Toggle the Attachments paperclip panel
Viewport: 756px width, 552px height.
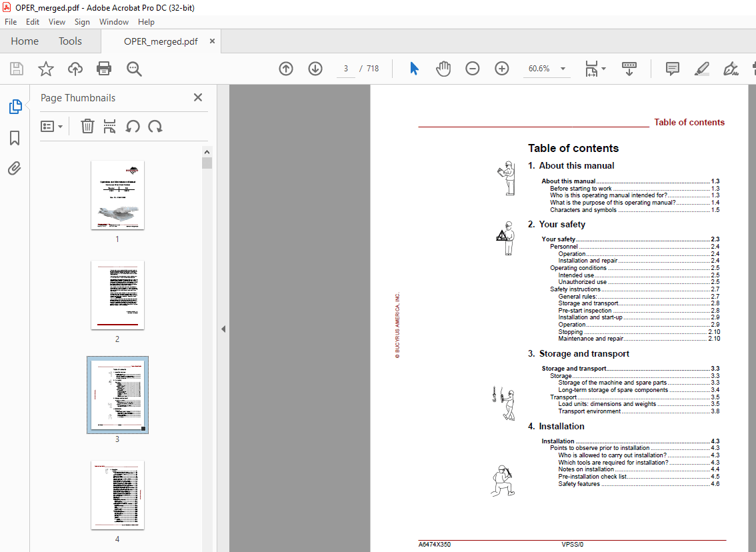coord(15,169)
